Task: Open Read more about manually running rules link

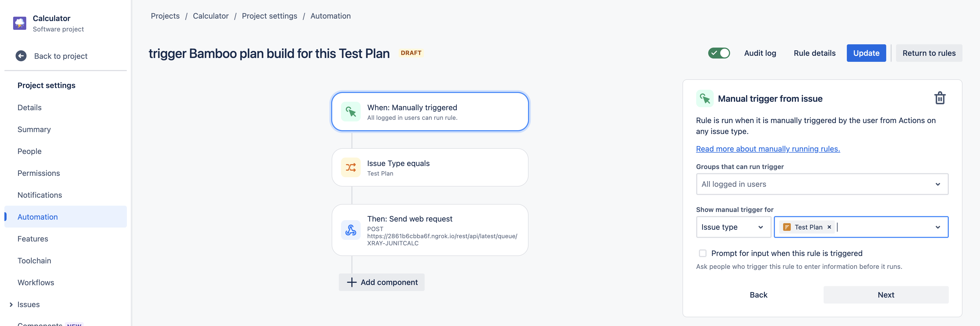Action: 768,149
